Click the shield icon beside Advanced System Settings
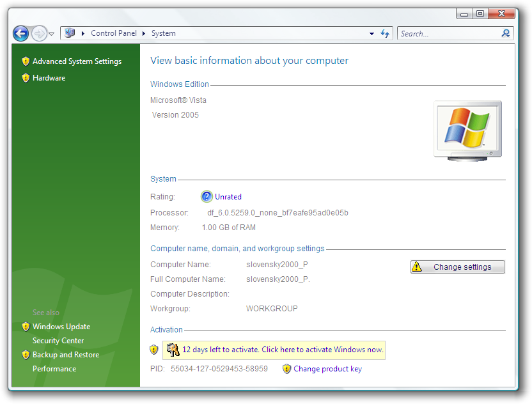This screenshot has width=532, height=404. pyautogui.click(x=26, y=61)
